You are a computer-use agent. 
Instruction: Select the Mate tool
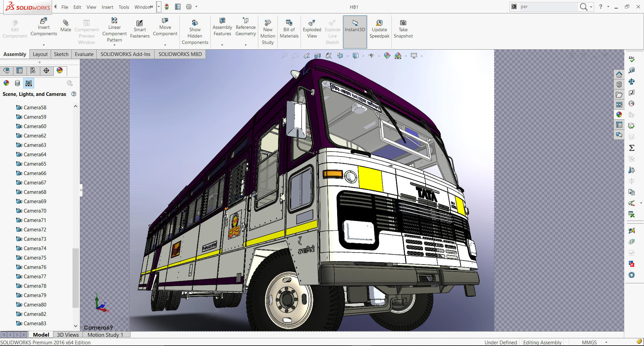tap(66, 25)
